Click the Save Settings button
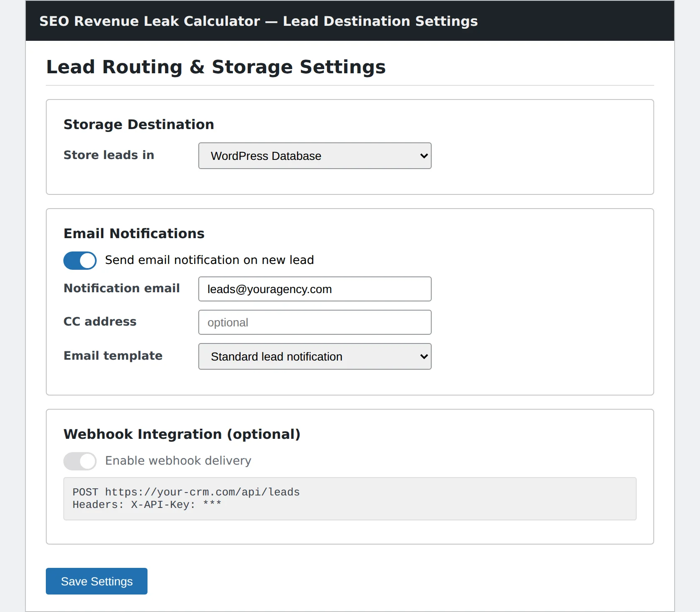 [x=97, y=581]
